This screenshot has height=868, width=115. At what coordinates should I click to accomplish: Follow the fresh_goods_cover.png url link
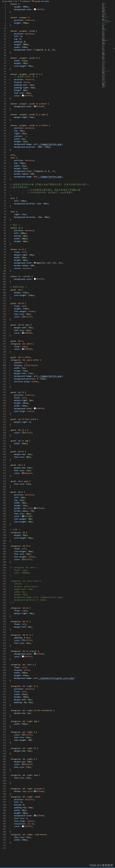click(56, 678)
